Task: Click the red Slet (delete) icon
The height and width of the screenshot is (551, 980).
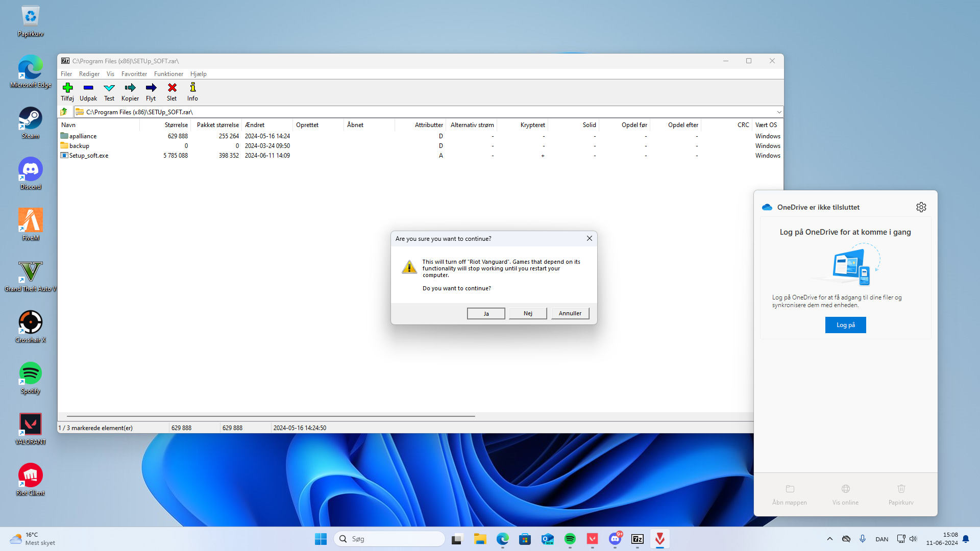Action: pyautogui.click(x=172, y=88)
